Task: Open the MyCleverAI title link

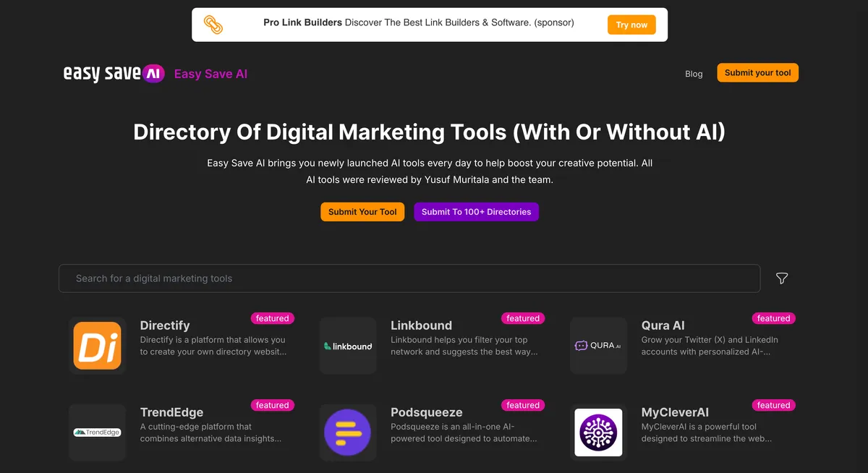Action: [x=675, y=412]
